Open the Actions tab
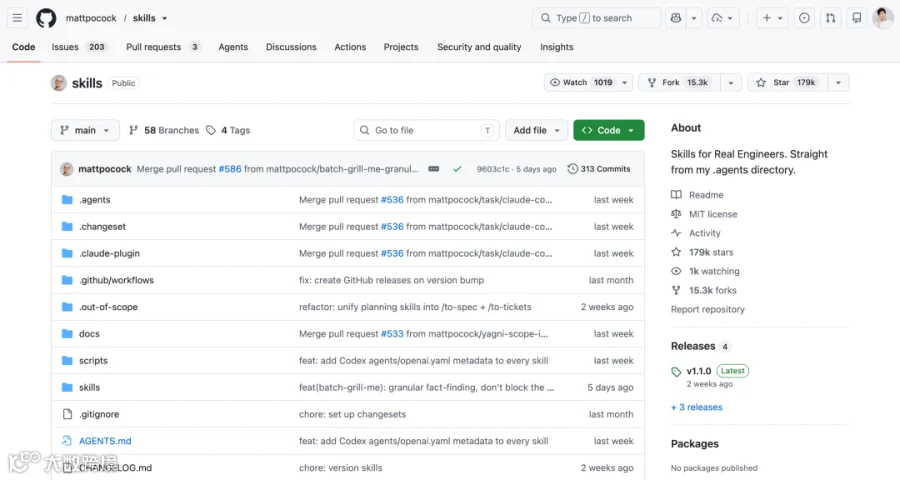900x480 pixels. pos(350,47)
